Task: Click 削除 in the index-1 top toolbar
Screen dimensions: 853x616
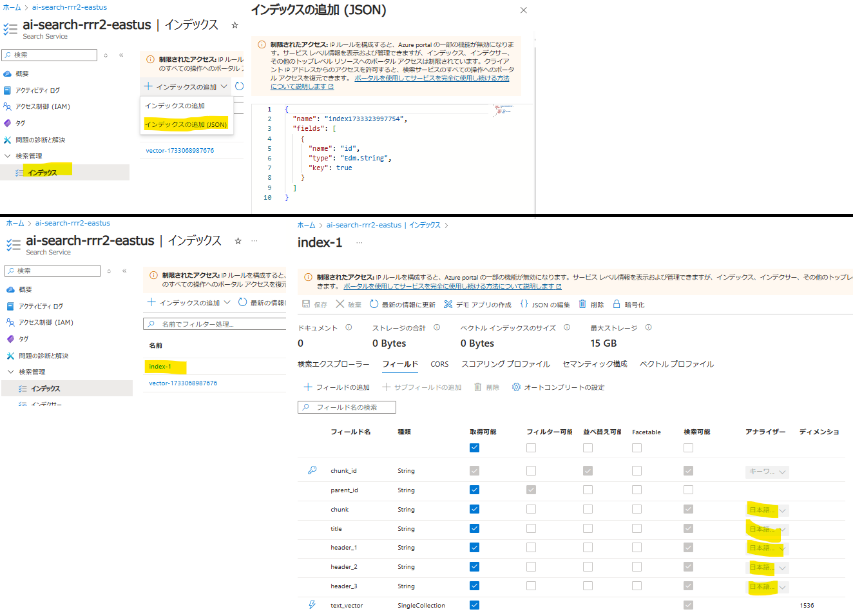Action: pyautogui.click(x=591, y=305)
